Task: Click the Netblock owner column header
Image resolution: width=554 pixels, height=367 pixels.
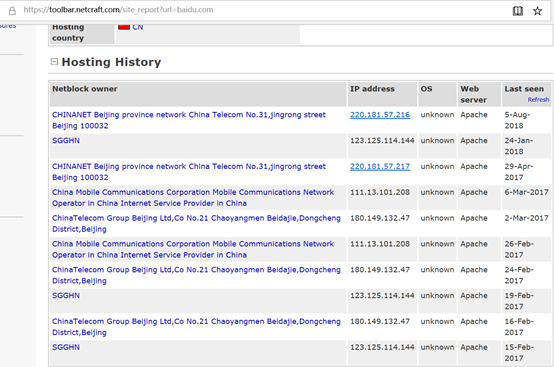Action: click(198, 94)
